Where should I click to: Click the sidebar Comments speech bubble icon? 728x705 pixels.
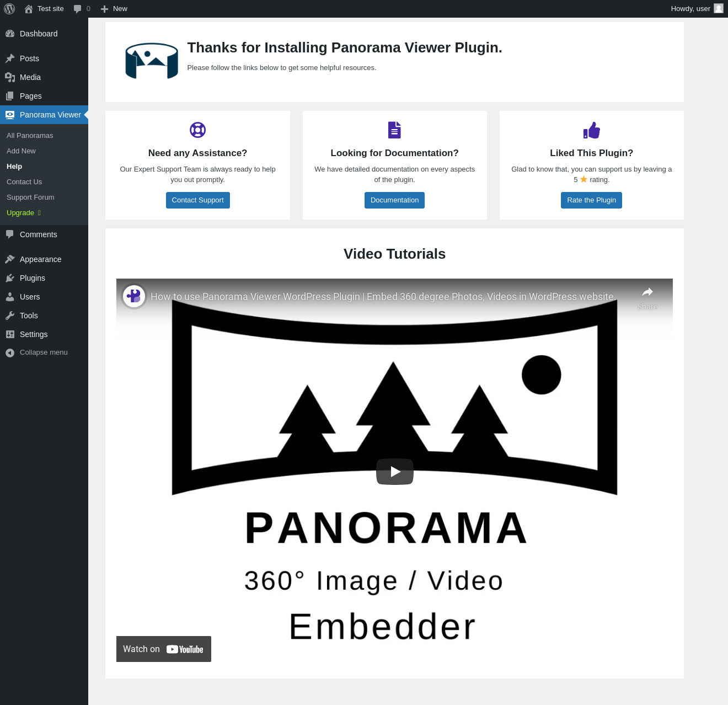click(10, 234)
